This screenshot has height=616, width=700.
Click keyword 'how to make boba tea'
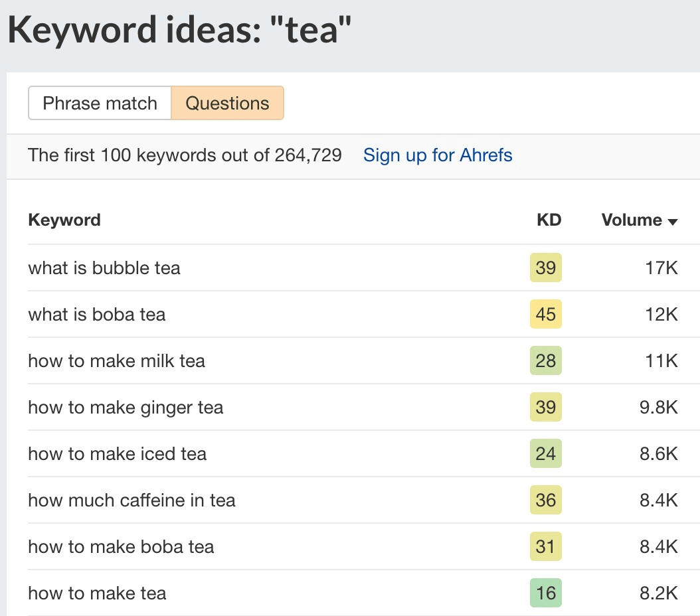(x=121, y=547)
